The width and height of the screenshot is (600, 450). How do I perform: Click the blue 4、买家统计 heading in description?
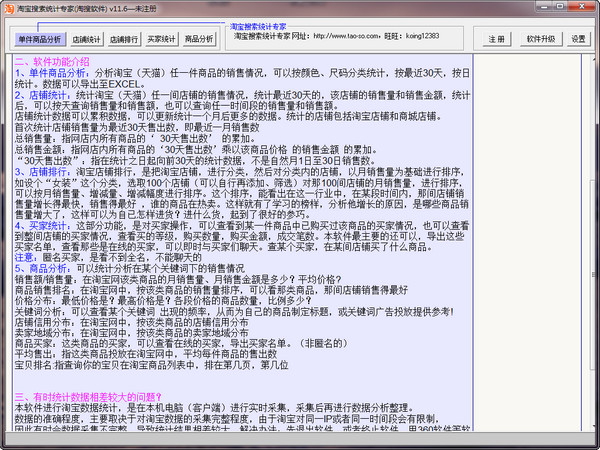pos(42,226)
